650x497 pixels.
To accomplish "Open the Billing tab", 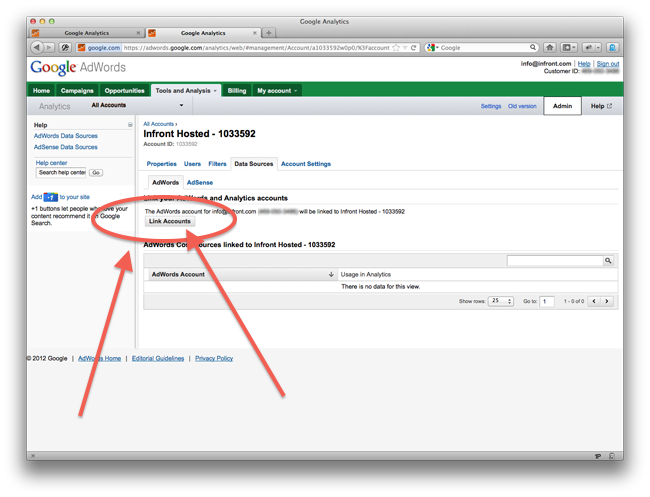I will click(237, 90).
